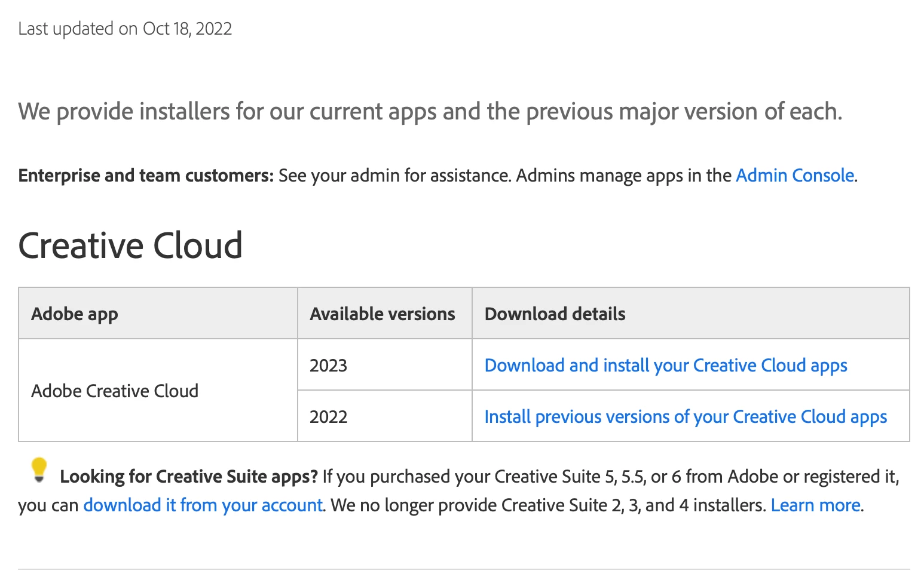The height and width of the screenshot is (583, 924).
Task: Select the 'Adobe Creative Cloud' table cell
Action: point(115,391)
